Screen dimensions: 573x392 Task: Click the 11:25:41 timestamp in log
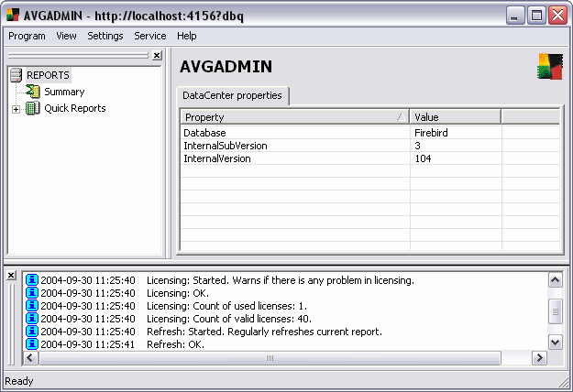[x=88, y=344]
